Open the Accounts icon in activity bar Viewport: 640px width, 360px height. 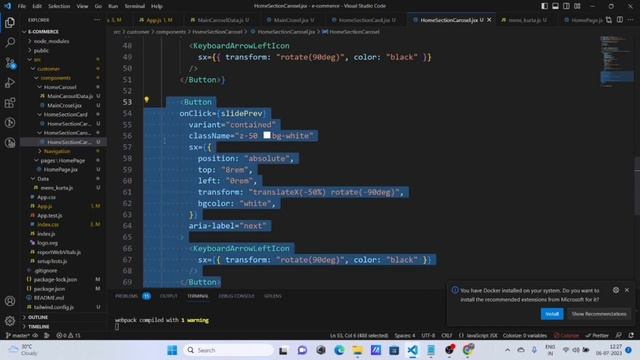(x=10, y=301)
